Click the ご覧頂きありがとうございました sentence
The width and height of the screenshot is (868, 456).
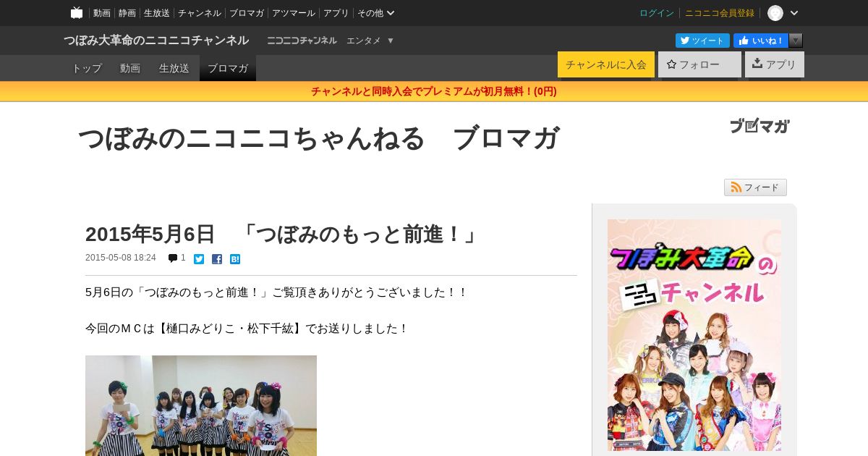277,292
